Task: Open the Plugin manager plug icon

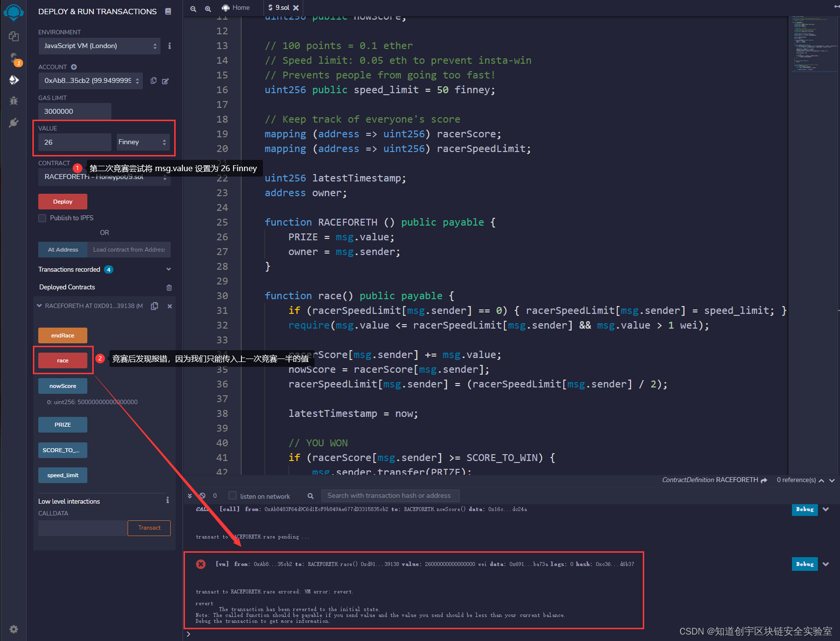Action: click(14, 123)
